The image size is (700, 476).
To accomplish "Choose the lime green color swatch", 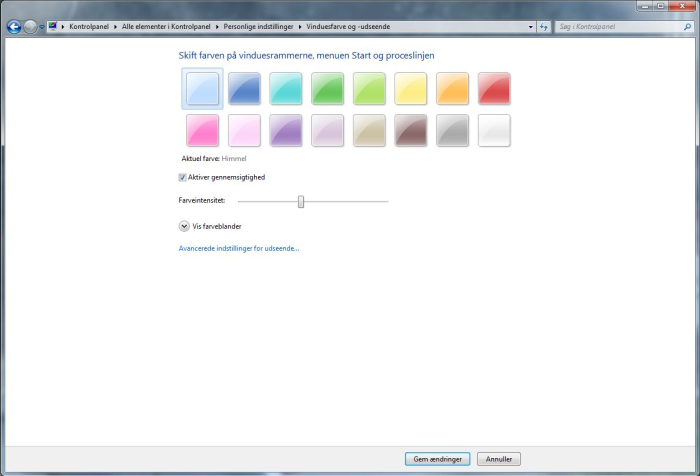I will 369,88.
